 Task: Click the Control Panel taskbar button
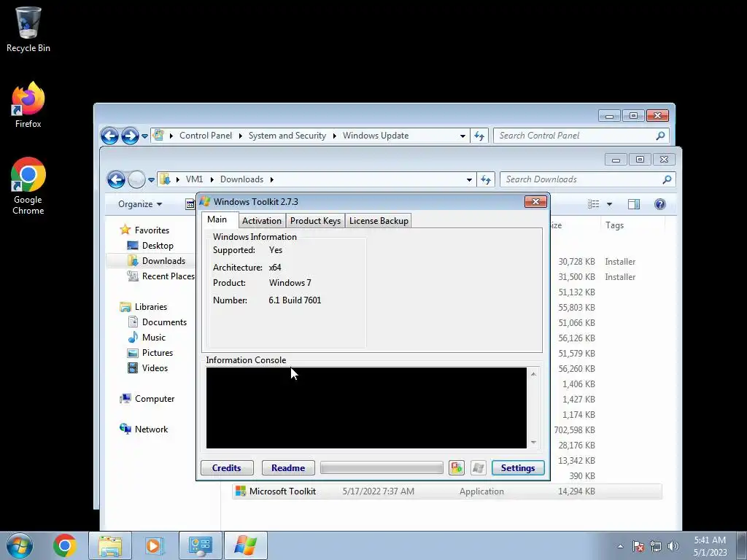click(200, 545)
